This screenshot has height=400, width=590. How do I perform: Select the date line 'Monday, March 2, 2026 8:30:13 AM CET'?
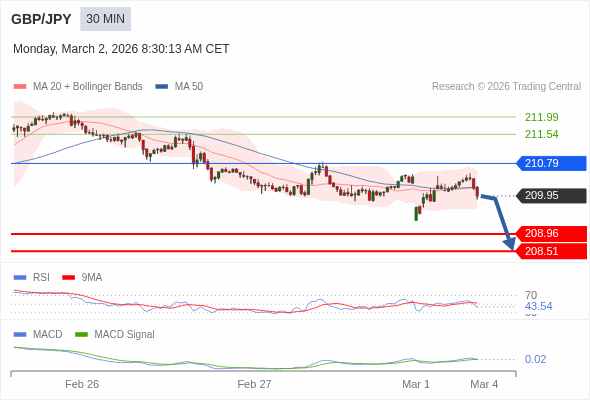coord(121,49)
